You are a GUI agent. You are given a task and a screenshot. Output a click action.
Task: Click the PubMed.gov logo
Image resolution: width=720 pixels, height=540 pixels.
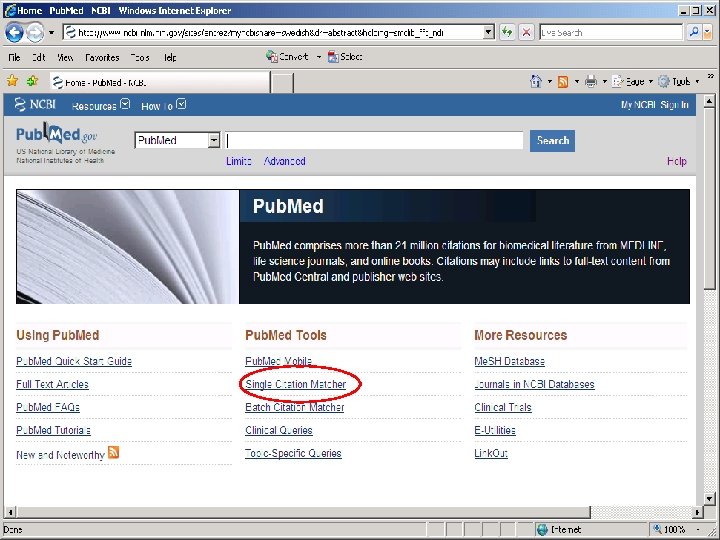(x=56, y=135)
